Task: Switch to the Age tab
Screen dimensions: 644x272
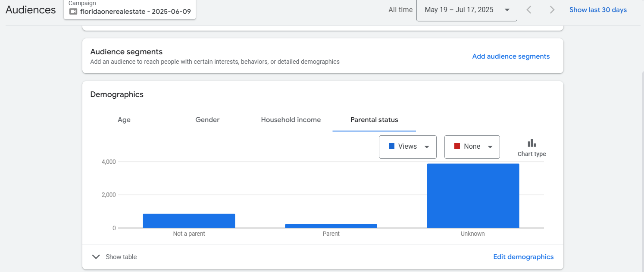Action: [124, 120]
